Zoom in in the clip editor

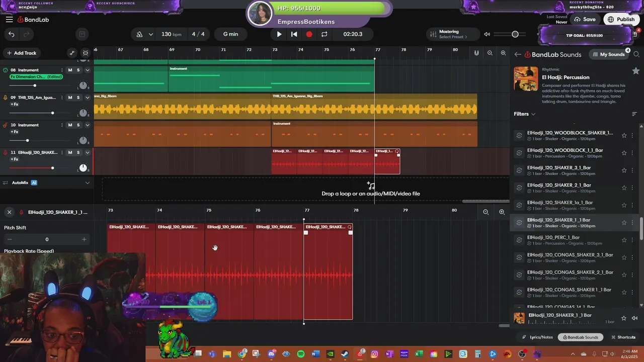click(x=502, y=212)
